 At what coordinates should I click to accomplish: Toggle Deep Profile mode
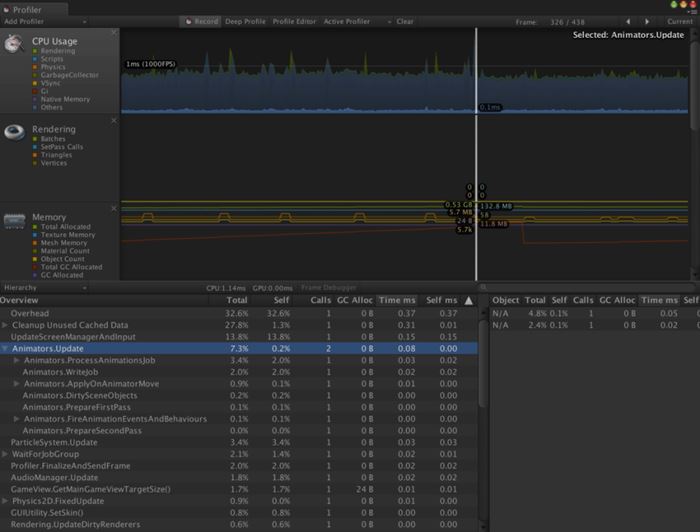(246, 21)
